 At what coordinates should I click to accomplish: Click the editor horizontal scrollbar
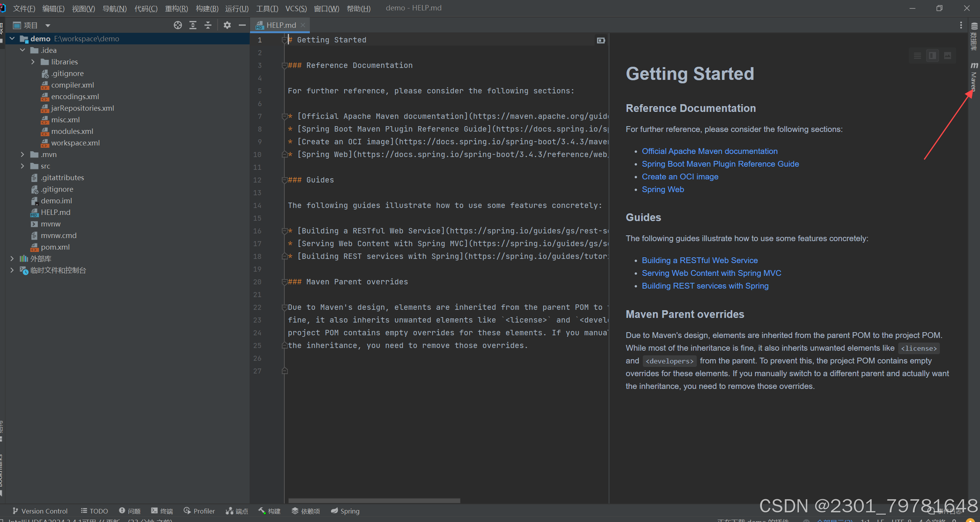click(374, 500)
